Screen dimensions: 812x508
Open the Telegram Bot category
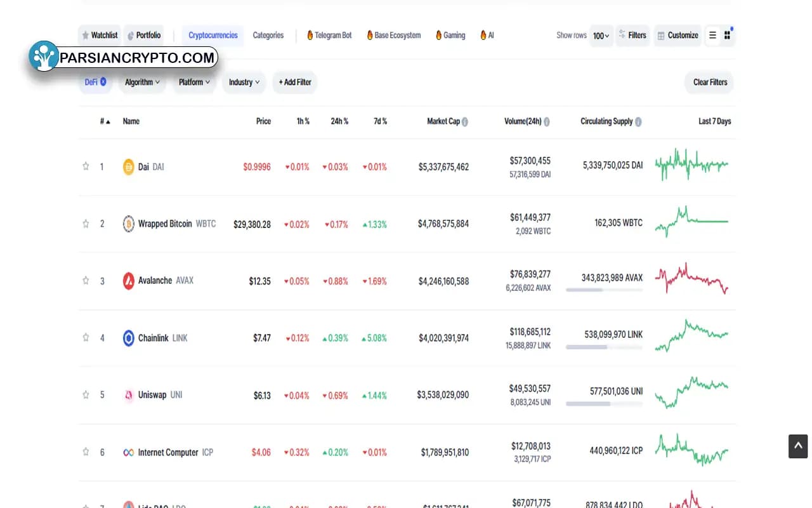[x=329, y=36]
